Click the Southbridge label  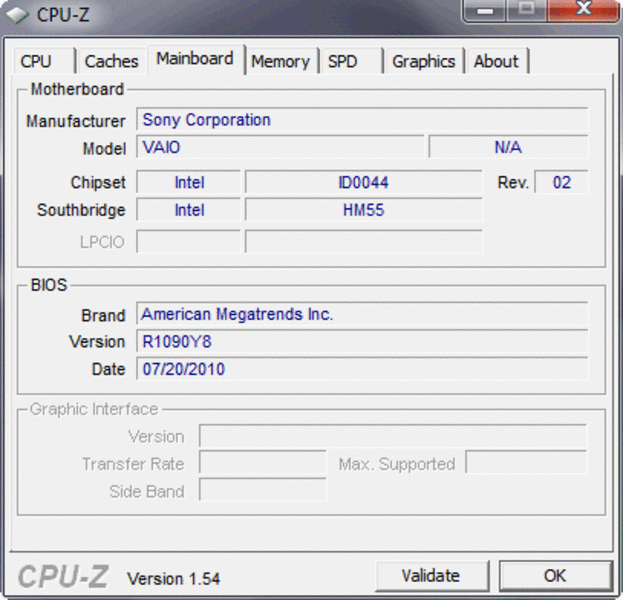(81, 210)
